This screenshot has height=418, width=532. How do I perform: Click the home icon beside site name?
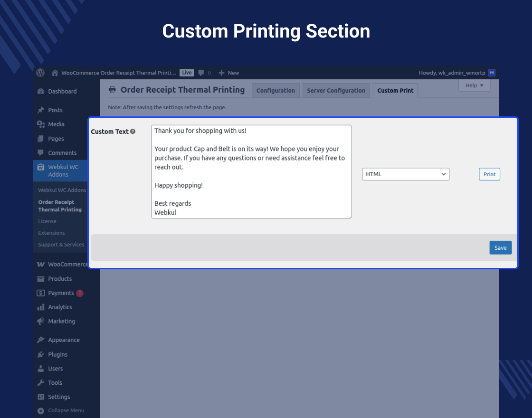click(x=55, y=73)
